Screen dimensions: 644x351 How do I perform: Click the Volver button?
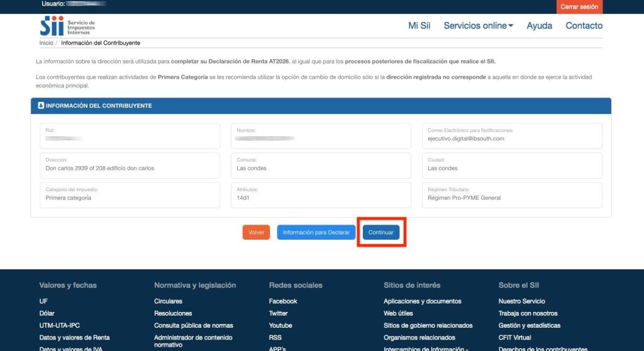coord(256,232)
